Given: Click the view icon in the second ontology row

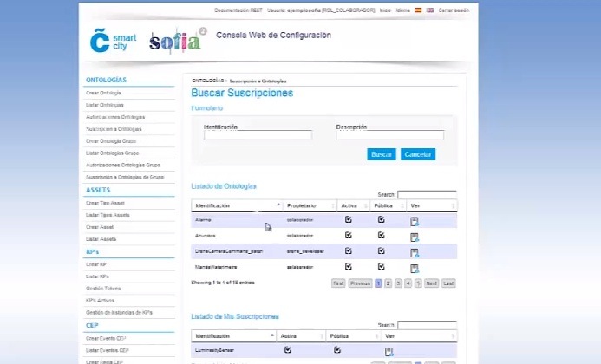Looking at the screenshot, I should [x=415, y=236].
